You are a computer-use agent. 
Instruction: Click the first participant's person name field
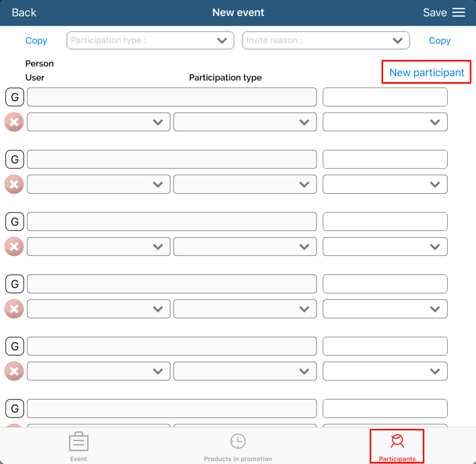click(x=171, y=97)
